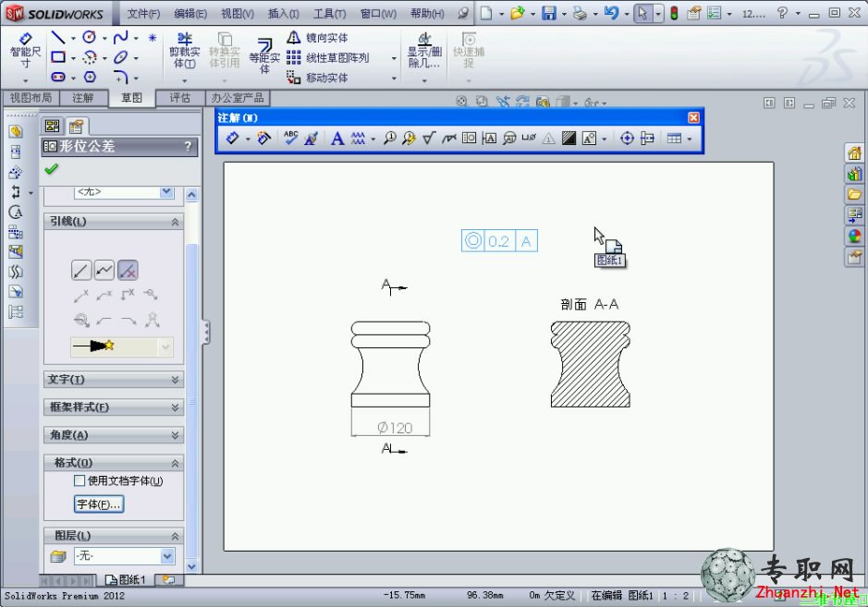The height and width of the screenshot is (607, 868).
Task: Click the 0.2 tolerance frame in drawing
Action: pyautogui.click(x=499, y=241)
